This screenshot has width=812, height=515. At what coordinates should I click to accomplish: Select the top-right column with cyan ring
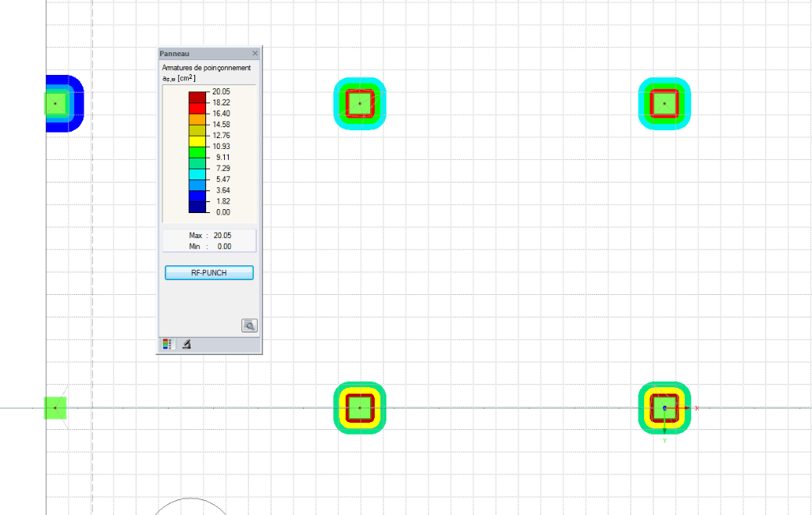click(x=664, y=104)
